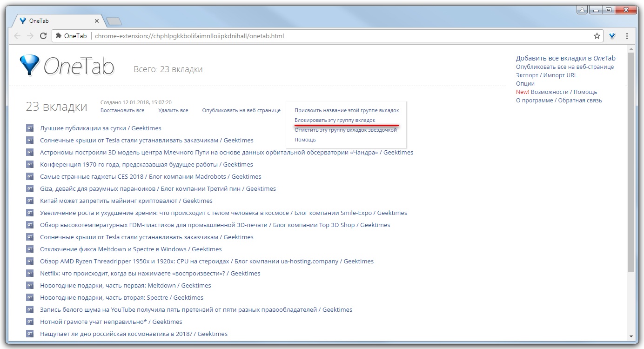644x349 pixels.
Task: Click the scrollbar down arrow
Action: [x=631, y=336]
